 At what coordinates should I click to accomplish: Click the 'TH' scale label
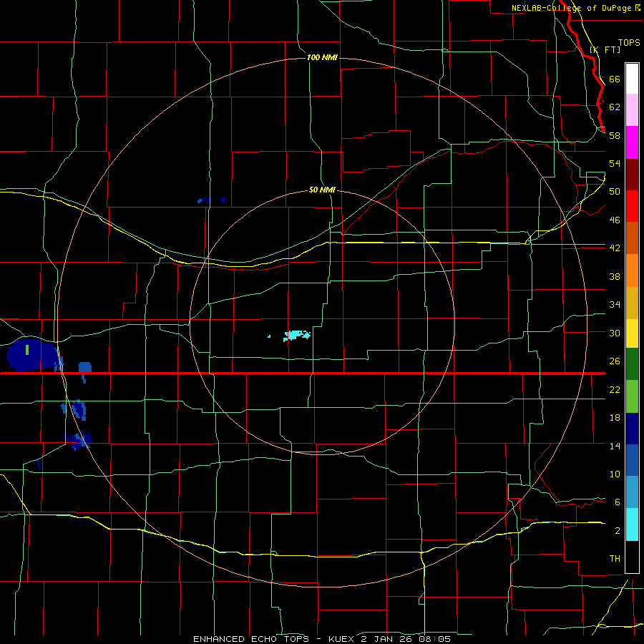(615, 559)
